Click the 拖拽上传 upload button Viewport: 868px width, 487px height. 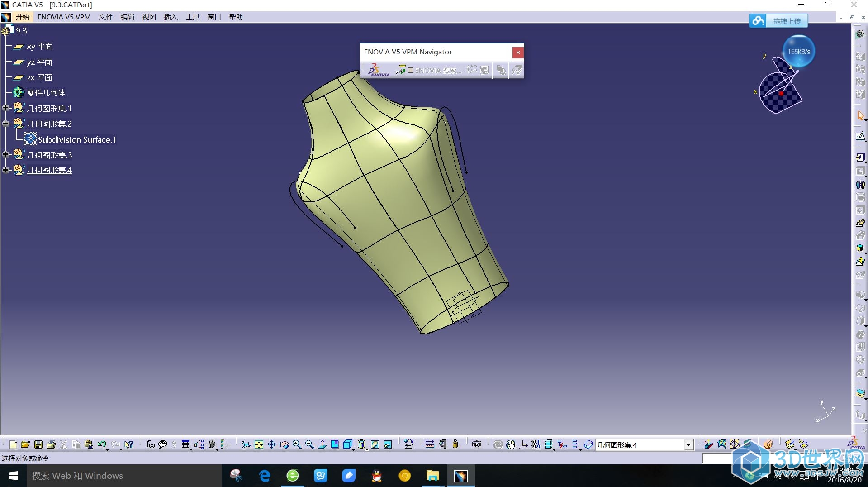point(778,21)
